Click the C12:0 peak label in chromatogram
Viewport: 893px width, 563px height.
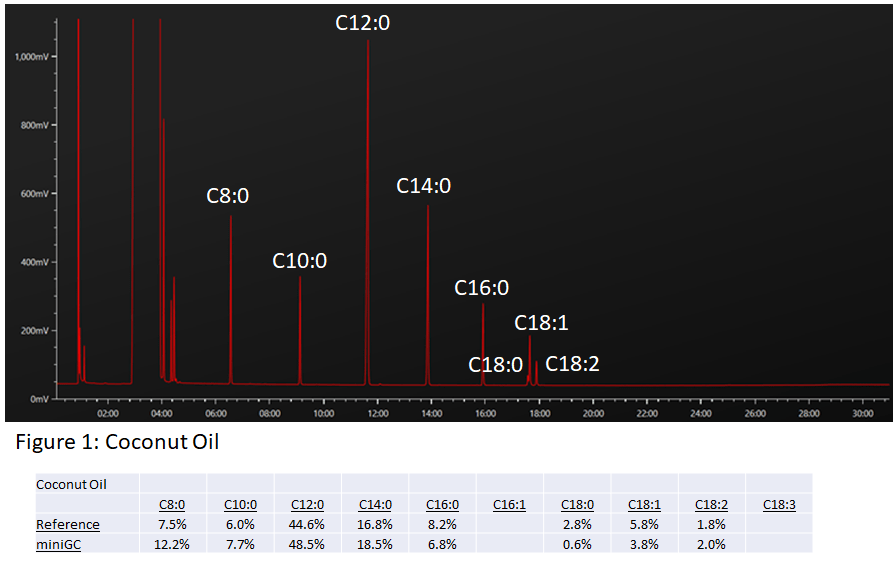point(362,22)
